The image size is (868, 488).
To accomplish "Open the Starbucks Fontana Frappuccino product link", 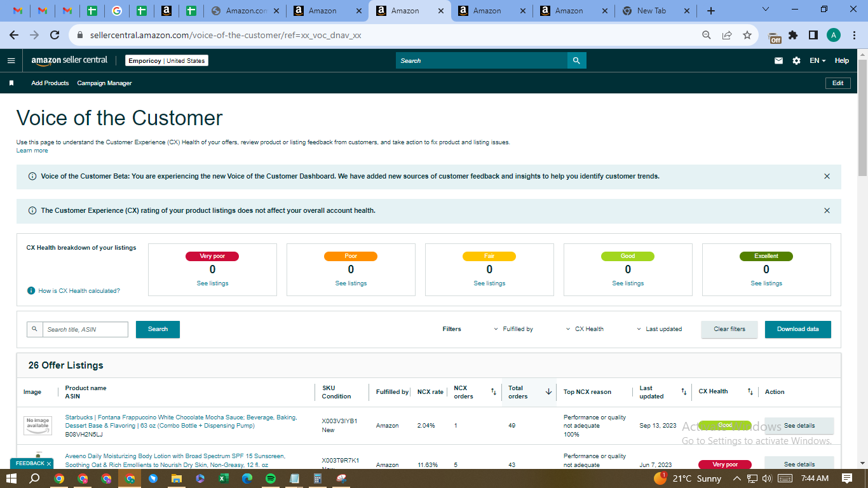I will [181, 421].
